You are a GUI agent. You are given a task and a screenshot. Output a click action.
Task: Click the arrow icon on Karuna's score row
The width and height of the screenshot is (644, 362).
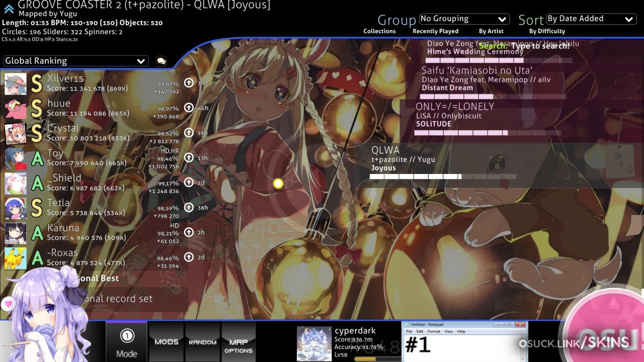pyautogui.click(x=189, y=232)
